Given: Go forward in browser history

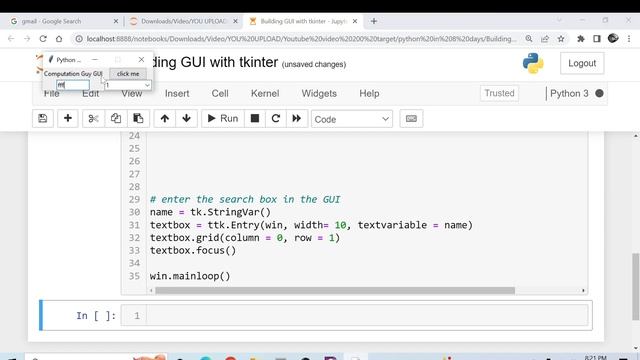Looking at the screenshot, I should click(x=27, y=39).
